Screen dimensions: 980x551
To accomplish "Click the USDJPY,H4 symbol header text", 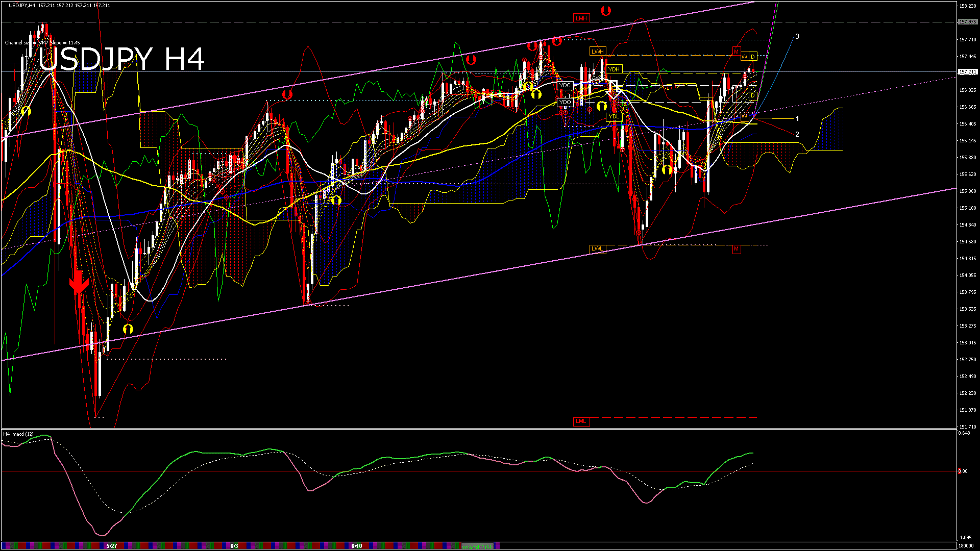I will pos(22,6).
